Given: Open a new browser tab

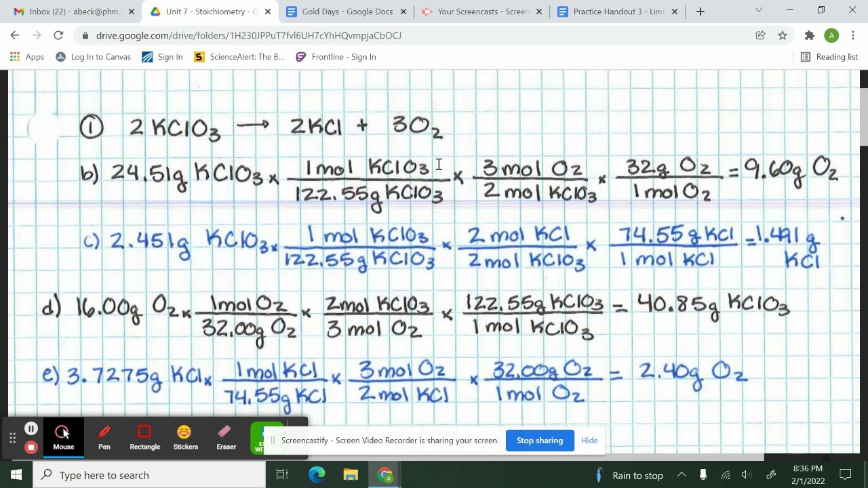Looking at the screenshot, I should pyautogui.click(x=701, y=12).
